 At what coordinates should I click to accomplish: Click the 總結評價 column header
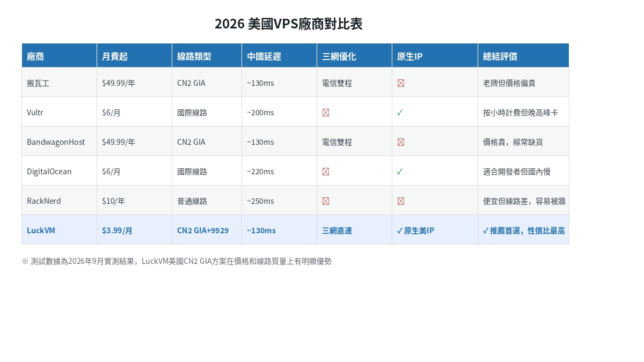point(523,56)
